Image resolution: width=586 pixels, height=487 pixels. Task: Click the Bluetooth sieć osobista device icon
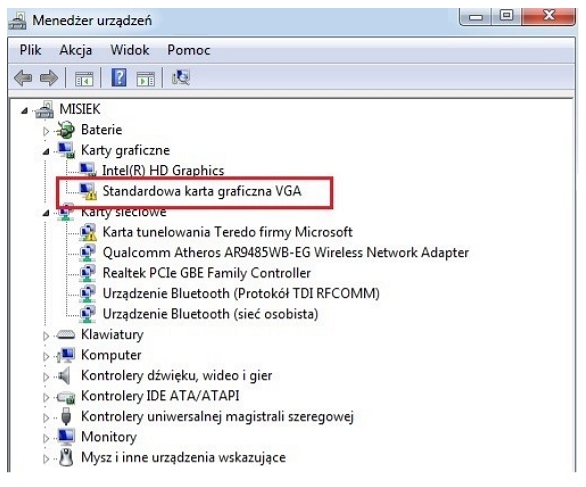click(88, 314)
